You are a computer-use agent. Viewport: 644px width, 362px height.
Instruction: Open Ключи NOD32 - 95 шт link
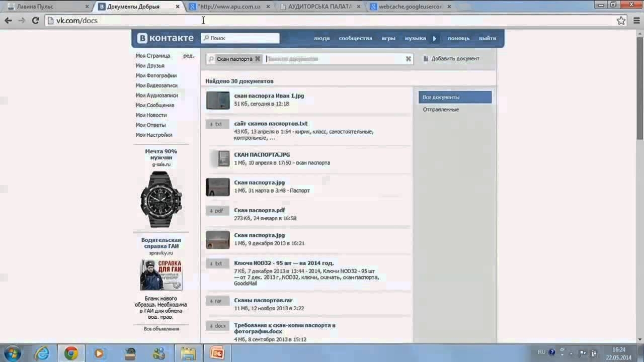pyautogui.click(x=284, y=263)
